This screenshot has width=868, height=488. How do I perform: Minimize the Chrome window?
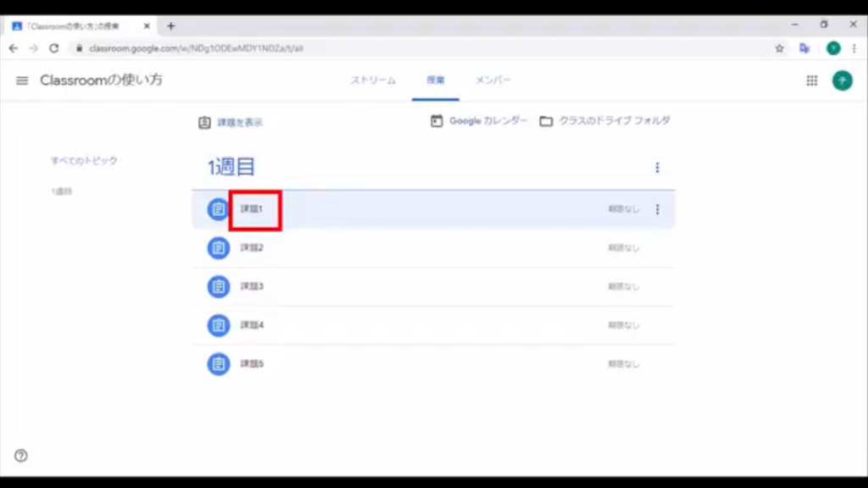[x=795, y=25]
